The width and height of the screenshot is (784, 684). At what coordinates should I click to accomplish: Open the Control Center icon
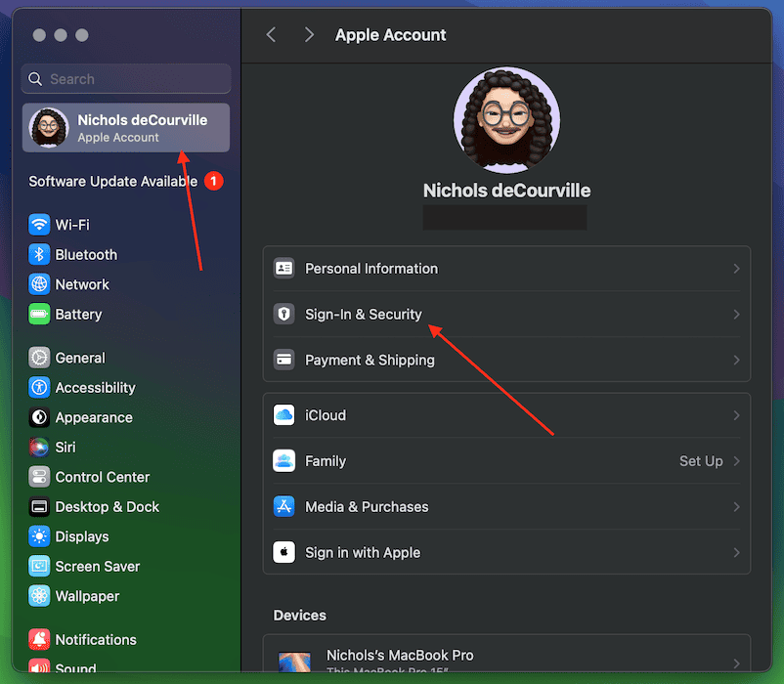pos(39,478)
